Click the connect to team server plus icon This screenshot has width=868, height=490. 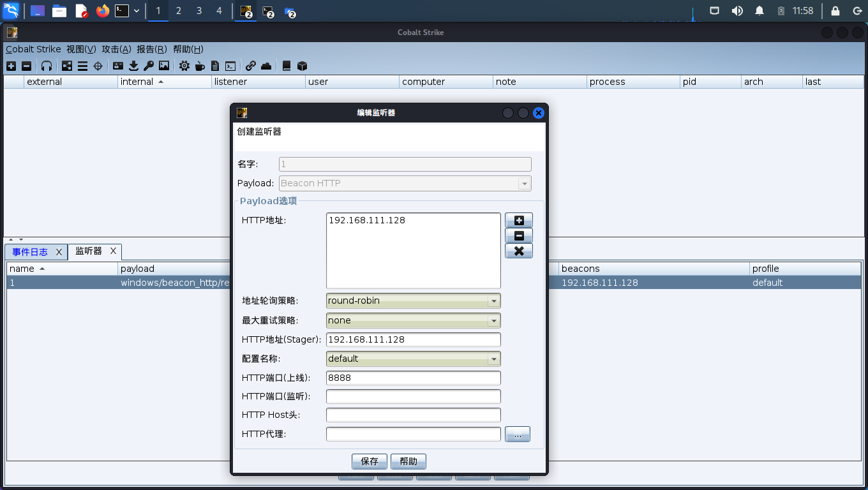click(x=11, y=66)
